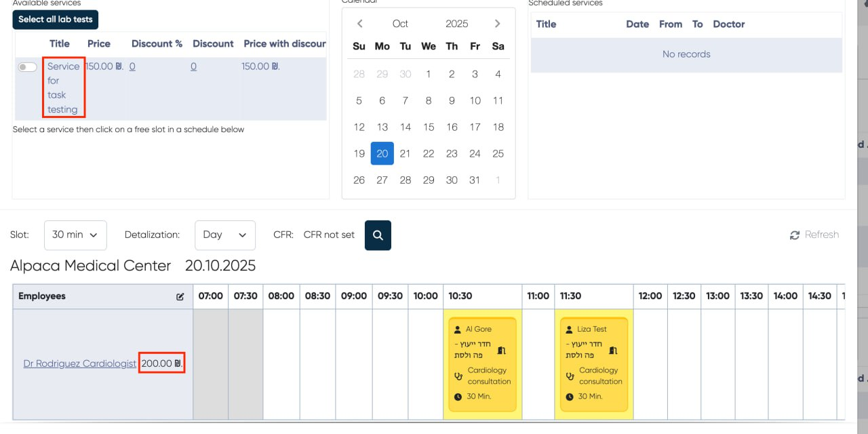
Task: Select October 21 in the calendar
Action: (x=406, y=153)
